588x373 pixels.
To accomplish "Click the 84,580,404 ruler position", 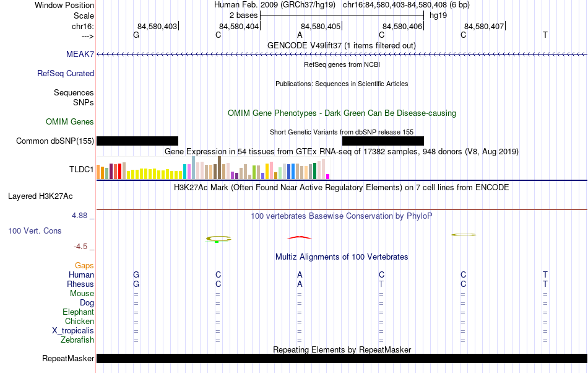I will 239,26.
